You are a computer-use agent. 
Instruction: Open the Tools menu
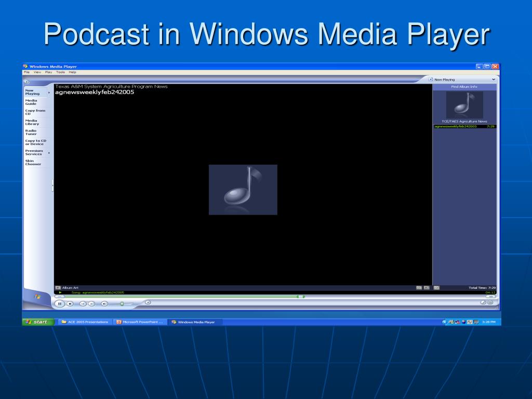60,72
